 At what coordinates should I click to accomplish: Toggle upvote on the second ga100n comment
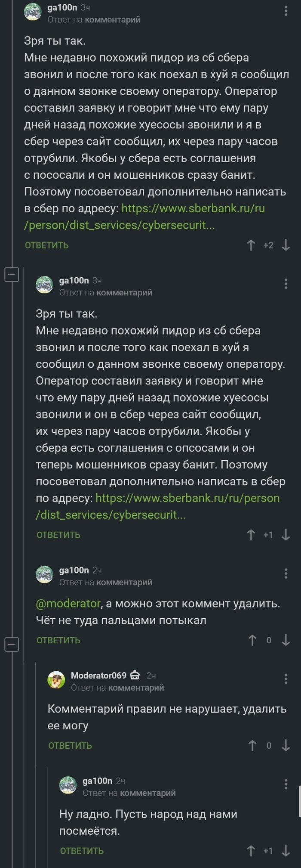click(251, 535)
